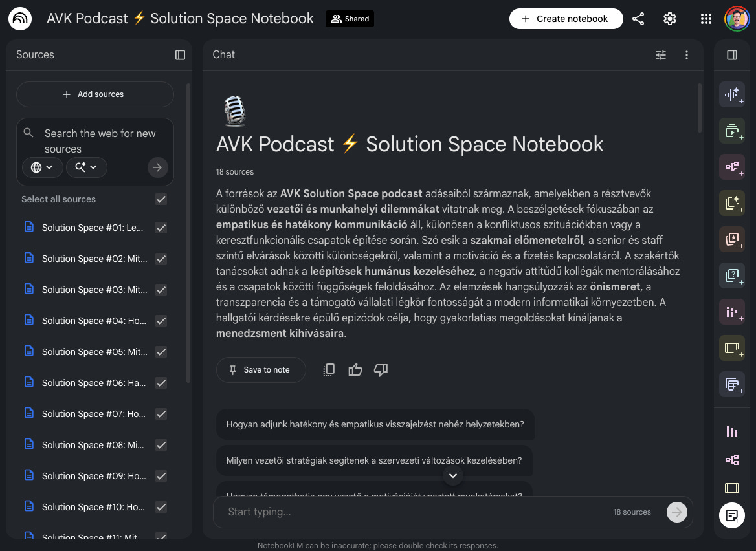Create a new Mind Map from the plus tile
This screenshot has width=756, height=551.
coord(732,167)
